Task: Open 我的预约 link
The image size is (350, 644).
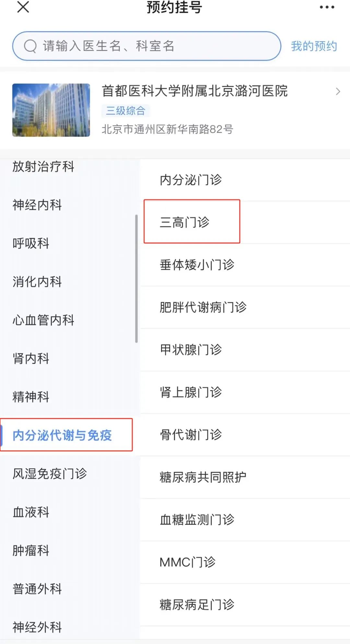Action: [314, 46]
